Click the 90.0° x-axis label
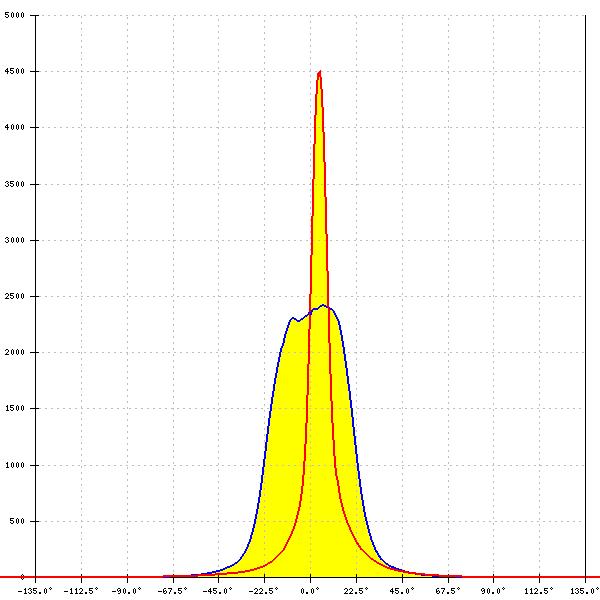Image resolution: width=600 pixels, height=600 pixels. click(493, 591)
